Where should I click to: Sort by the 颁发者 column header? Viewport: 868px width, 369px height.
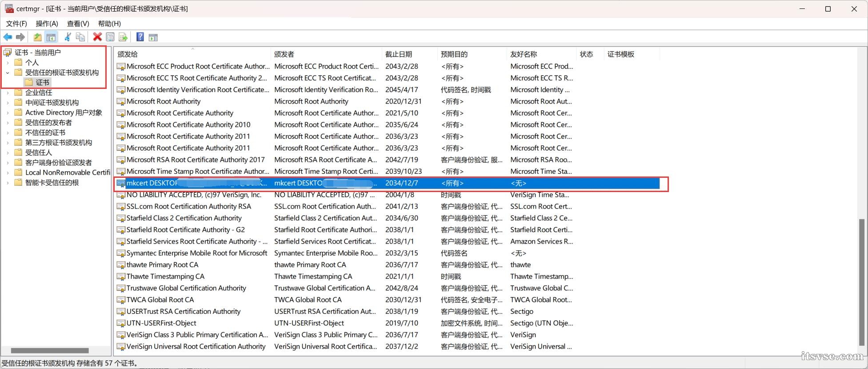[326, 54]
